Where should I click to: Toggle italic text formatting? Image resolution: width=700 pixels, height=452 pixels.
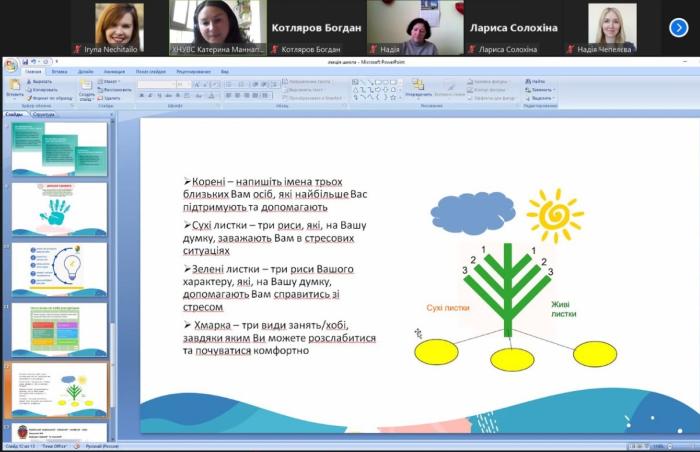(x=149, y=96)
